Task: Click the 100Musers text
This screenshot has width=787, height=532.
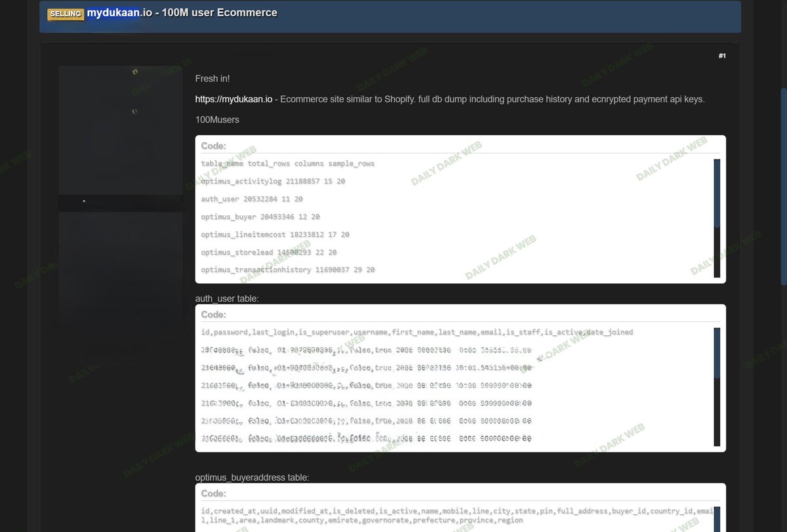Action: click(x=217, y=120)
